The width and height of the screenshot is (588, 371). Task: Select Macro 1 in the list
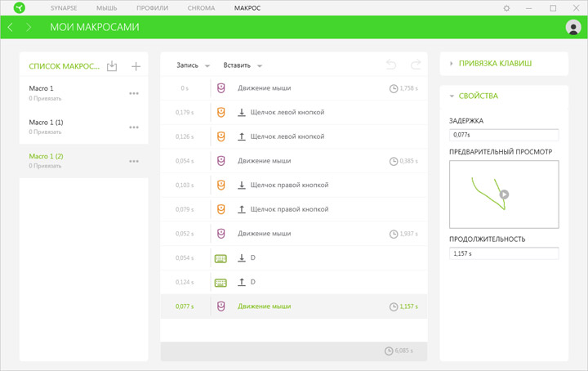83,93
